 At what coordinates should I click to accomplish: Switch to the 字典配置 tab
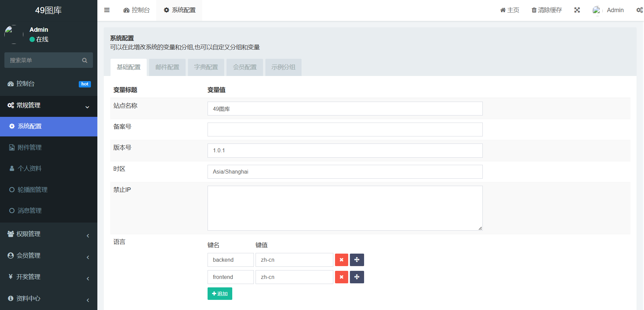tap(206, 67)
